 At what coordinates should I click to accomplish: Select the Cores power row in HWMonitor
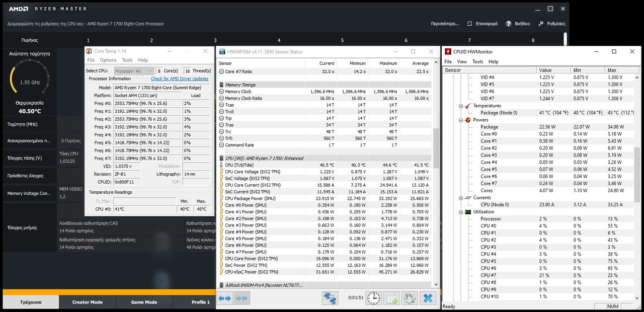click(x=538, y=191)
